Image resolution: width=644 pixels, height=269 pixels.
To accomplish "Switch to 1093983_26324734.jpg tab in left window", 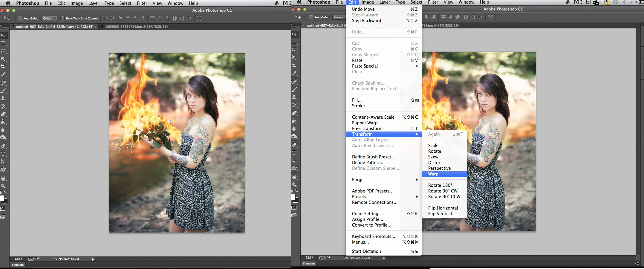I will point(136,27).
